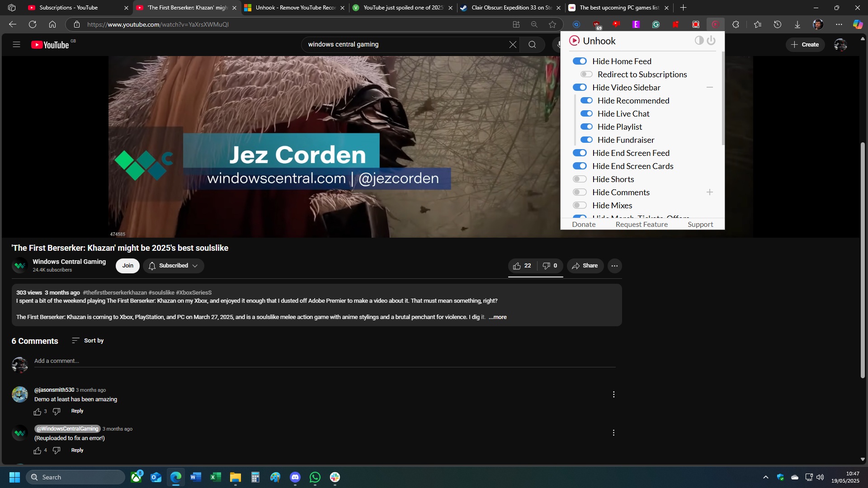Enable Hide Shorts switch
868x488 pixels.
(x=580, y=179)
